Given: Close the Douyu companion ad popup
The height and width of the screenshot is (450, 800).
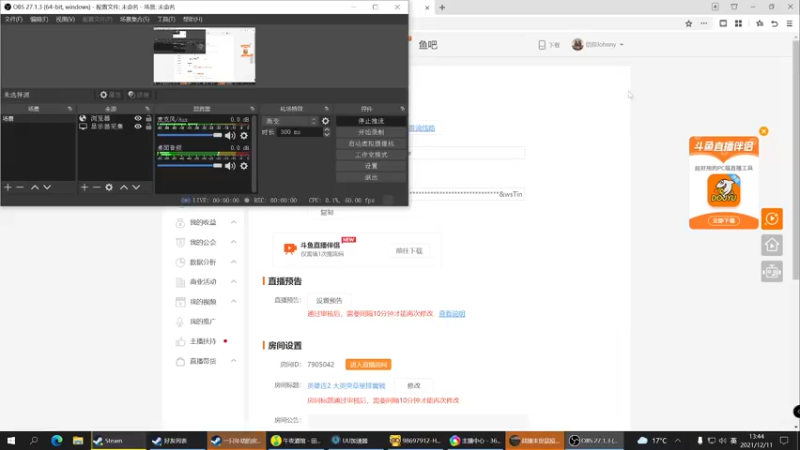Looking at the screenshot, I should [x=764, y=131].
